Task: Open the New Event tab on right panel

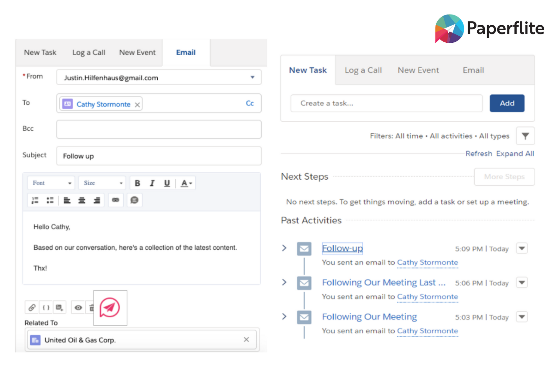Action: [418, 70]
